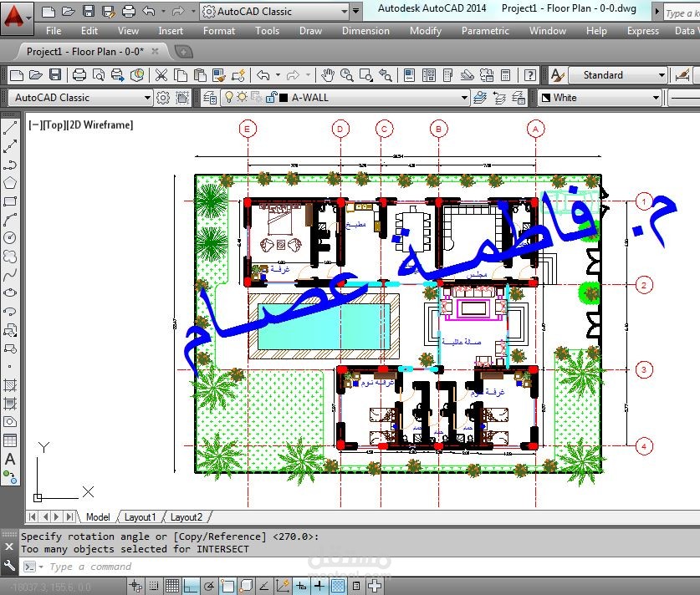Select the Polygon tool

pos(10,183)
